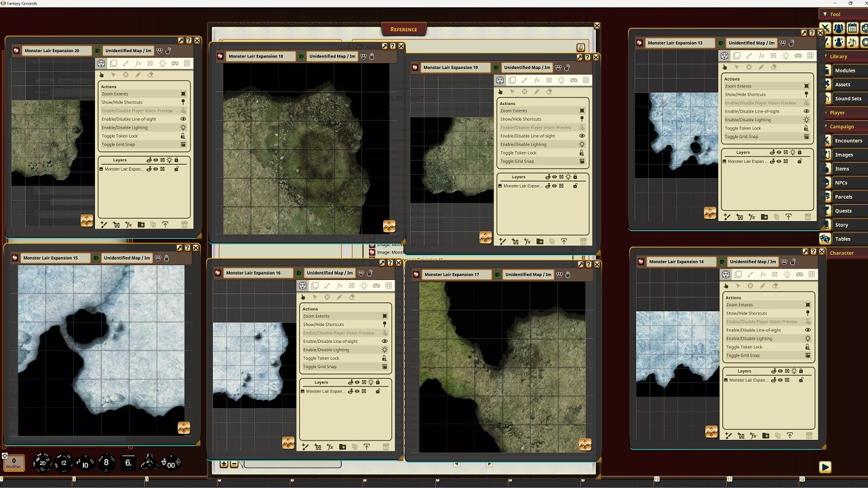This screenshot has height=488, width=868.
Task: Select the Unidentified Map tab on Monster Lair Expansion 17
Action: click(529, 274)
